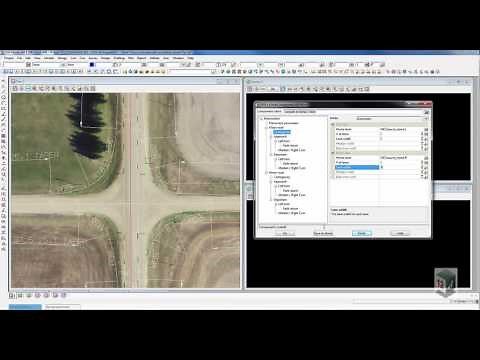Screen dimensions: 480x360
Task: Click the rightmost button at the dialog bottom
Action: (400, 233)
